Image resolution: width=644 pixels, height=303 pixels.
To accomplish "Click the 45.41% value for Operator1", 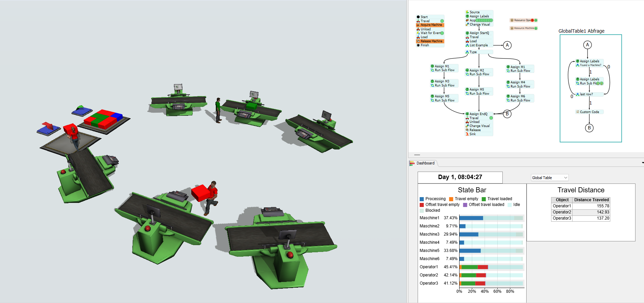I will (451, 267).
